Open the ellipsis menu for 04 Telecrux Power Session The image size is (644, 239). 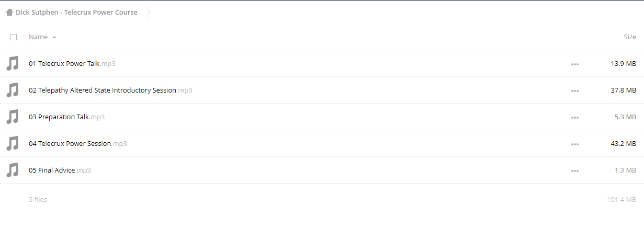click(575, 144)
